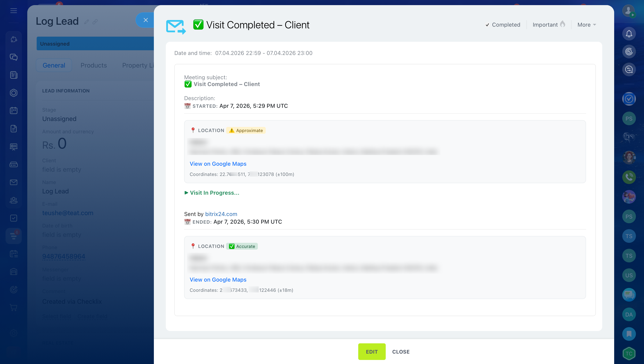Click the notifications bell icon
Viewport: 644px width, 364px height.
tap(629, 34)
